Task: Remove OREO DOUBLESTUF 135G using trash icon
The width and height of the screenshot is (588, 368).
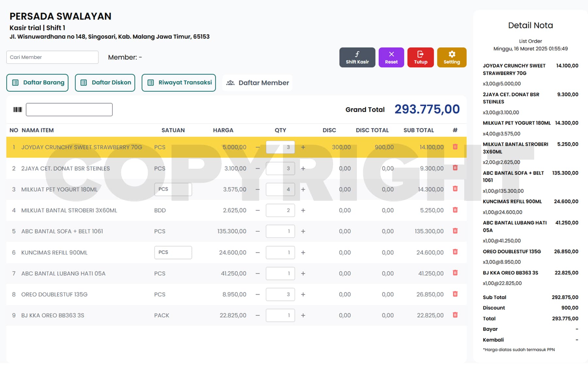Action: (455, 294)
